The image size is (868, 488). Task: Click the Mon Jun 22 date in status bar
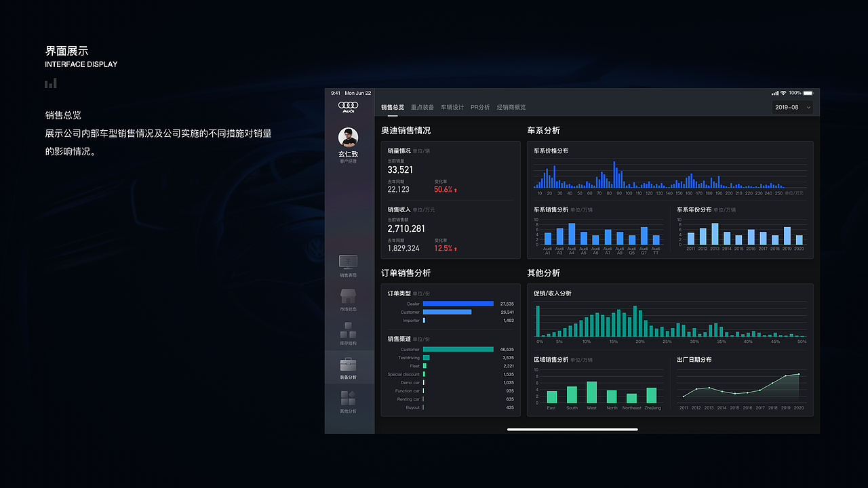click(x=358, y=93)
